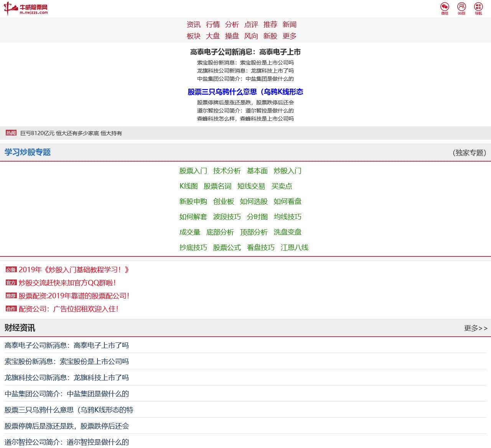Open 配资公司：广告位招租欢迎入住 link
491x448 pixels.
click(x=69, y=309)
